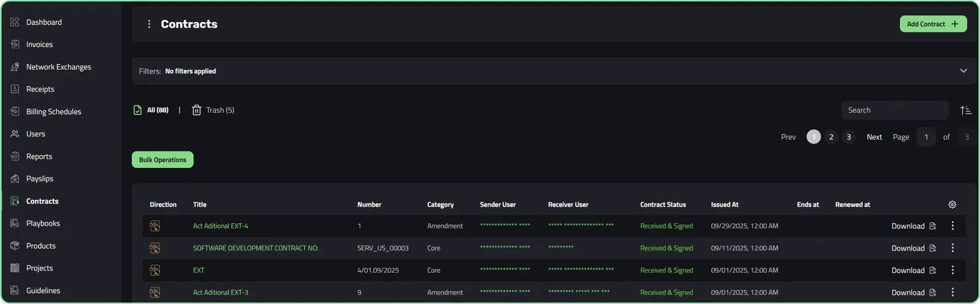This screenshot has width=980, height=304.
Task: Open row menu for EXT contract
Action: 952,270
